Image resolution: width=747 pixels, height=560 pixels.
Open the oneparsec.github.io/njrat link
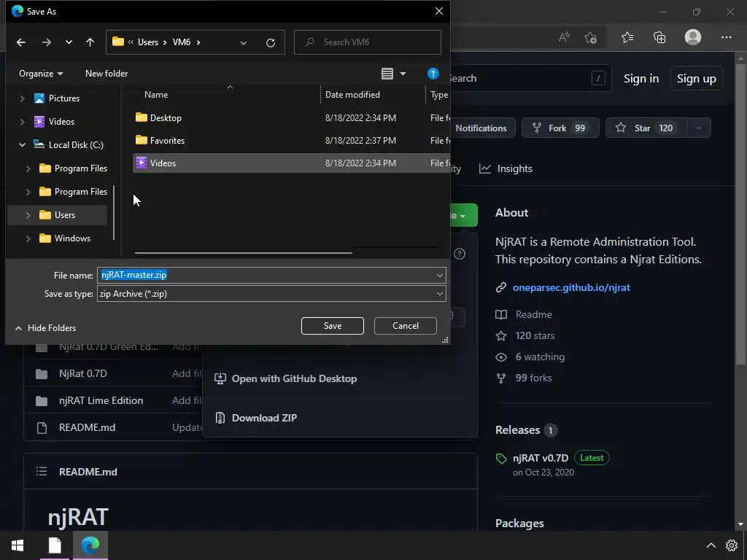[x=571, y=287]
